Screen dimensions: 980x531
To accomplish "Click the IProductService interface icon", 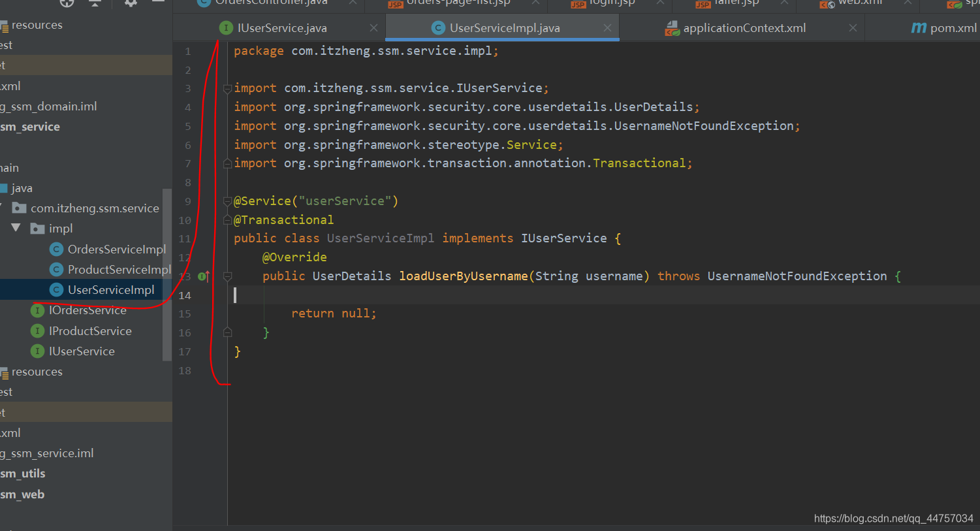I will (x=38, y=331).
